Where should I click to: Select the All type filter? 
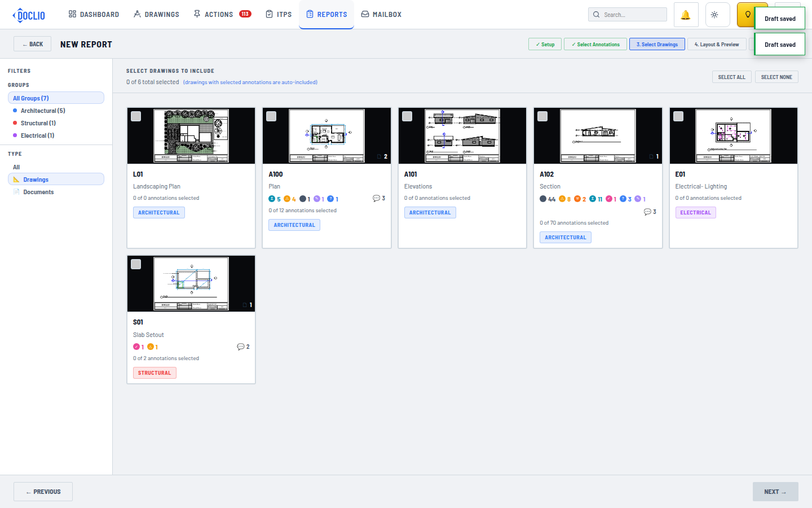[x=56, y=167]
